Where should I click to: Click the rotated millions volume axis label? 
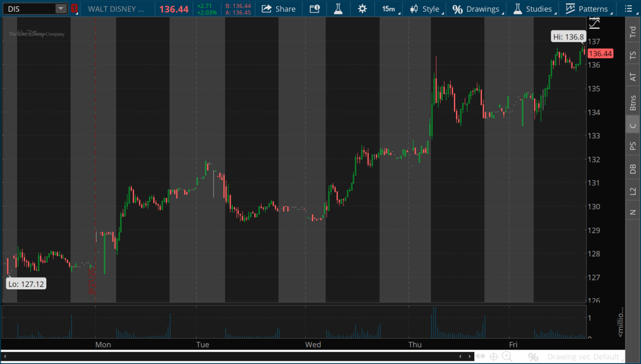pyautogui.click(x=620, y=322)
